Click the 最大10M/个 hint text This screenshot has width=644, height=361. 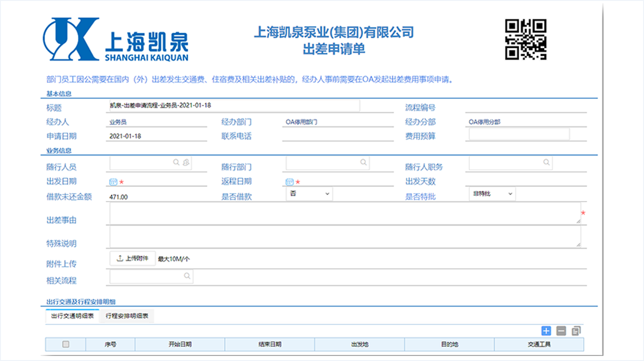coord(174,259)
